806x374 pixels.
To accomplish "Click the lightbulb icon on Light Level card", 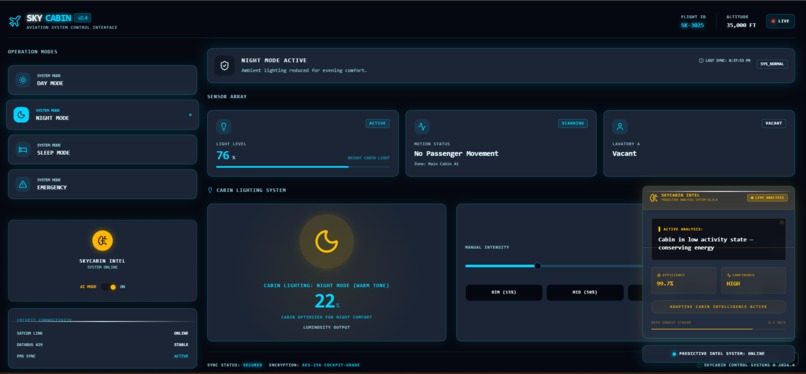I will pyautogui.click(x=224, y=126).
